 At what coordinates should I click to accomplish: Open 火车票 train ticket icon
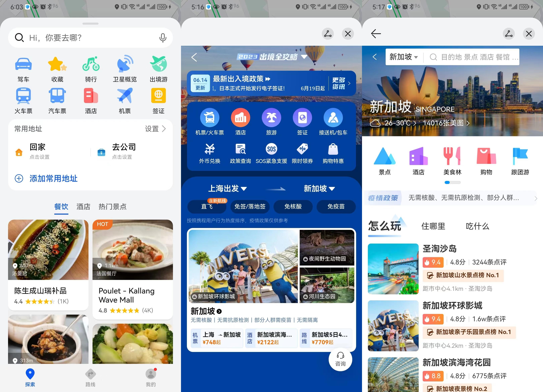(x=23, y=96)
